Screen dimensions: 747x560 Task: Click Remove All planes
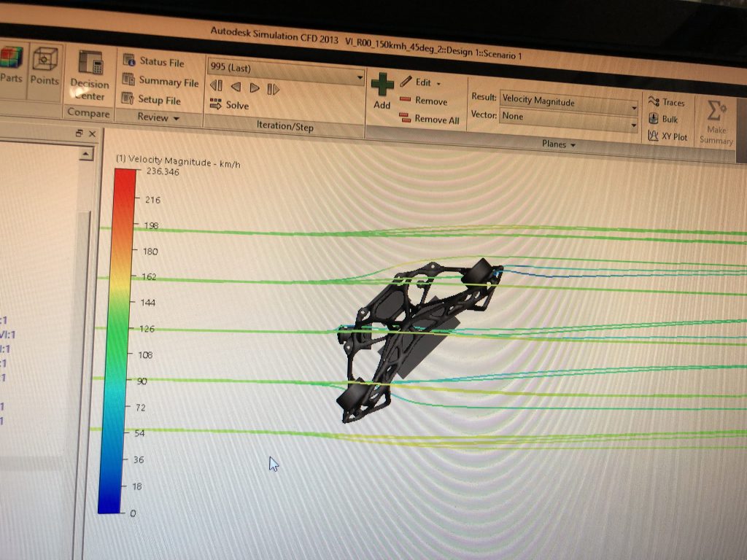[429, 119]
